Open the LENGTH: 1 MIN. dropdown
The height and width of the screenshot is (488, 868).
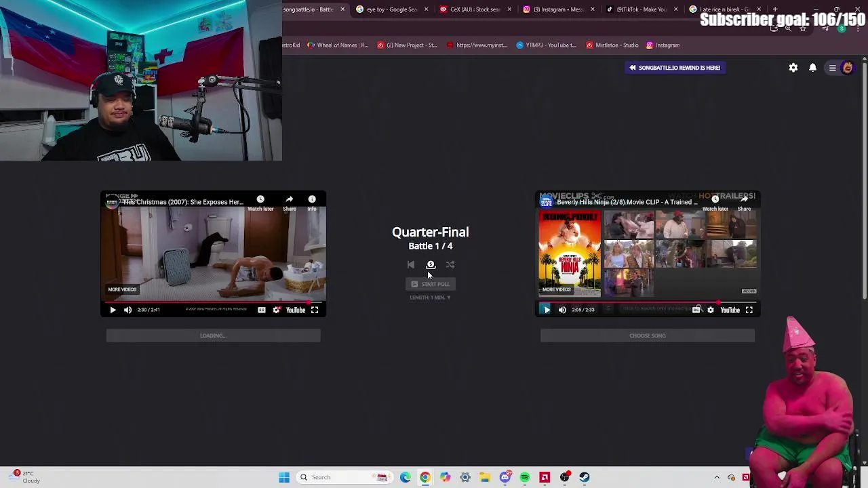pos(431,298)
